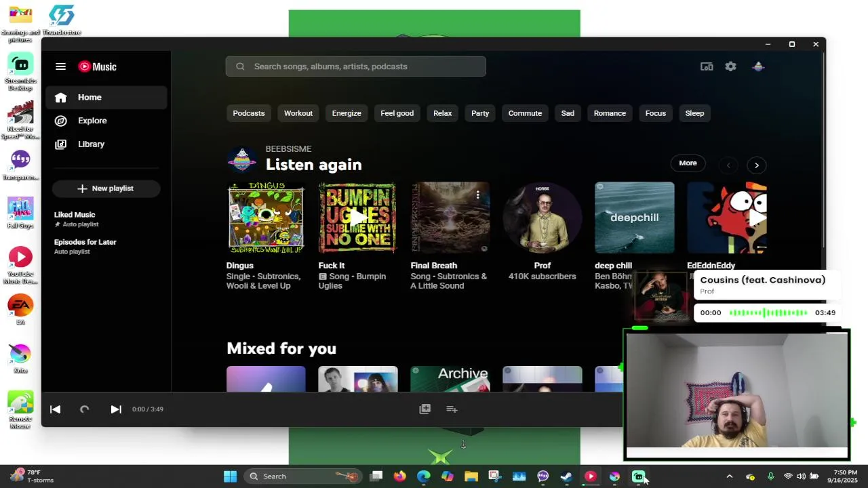
Task: Select the Energize mood chip
Action: pos(347,113)
